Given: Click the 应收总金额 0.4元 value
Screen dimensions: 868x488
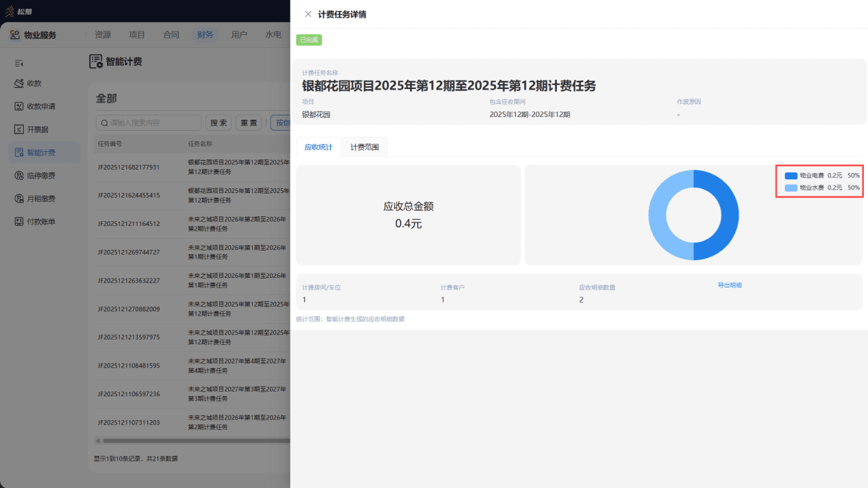Looking at the screenshot, I should point(408,223).
